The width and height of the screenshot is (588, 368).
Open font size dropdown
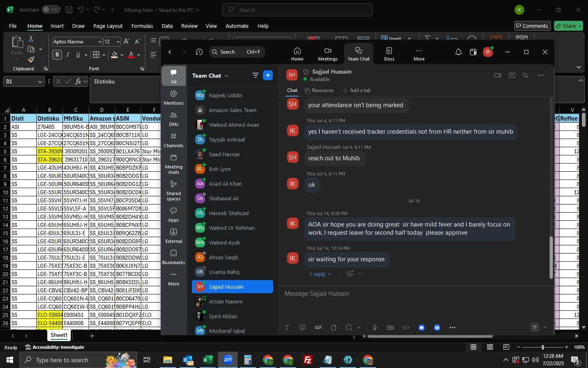pyautogui.click(x=118, y=42)
